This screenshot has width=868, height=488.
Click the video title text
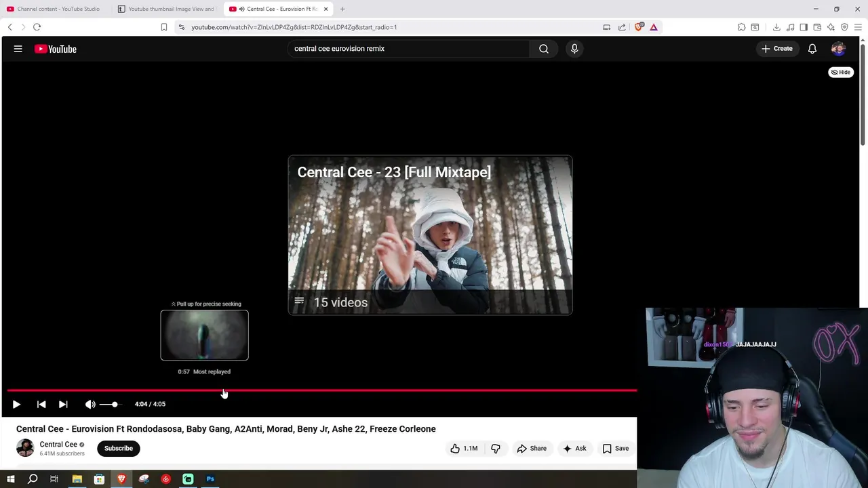[x=226, y=429]
